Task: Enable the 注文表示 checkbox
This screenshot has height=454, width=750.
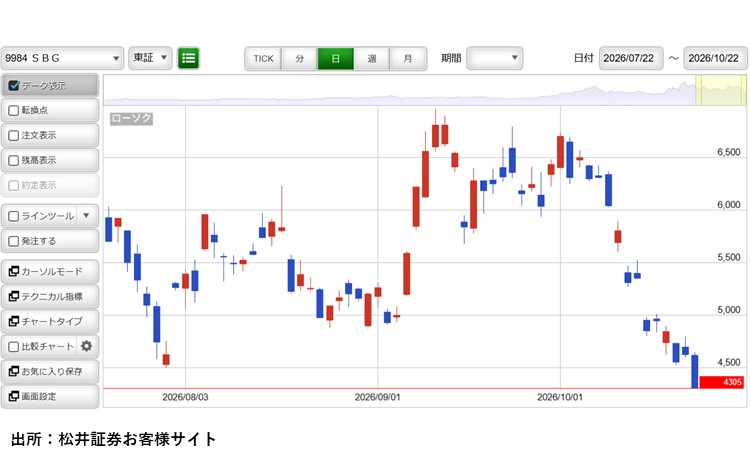Action: coord(14,135)
